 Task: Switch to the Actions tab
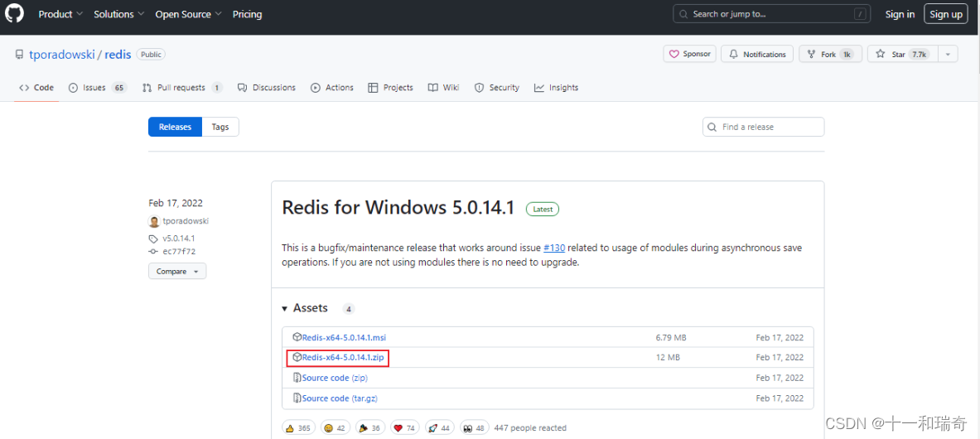pos(332,88)
